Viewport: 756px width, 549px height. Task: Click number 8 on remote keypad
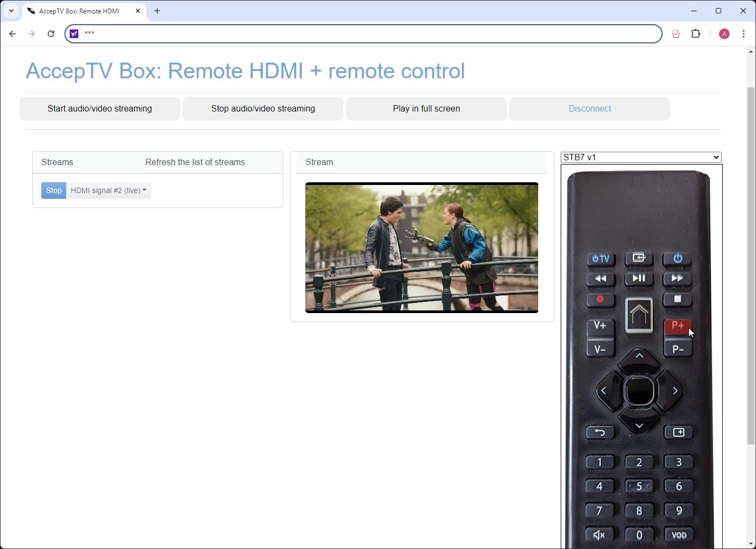[639, 511]
